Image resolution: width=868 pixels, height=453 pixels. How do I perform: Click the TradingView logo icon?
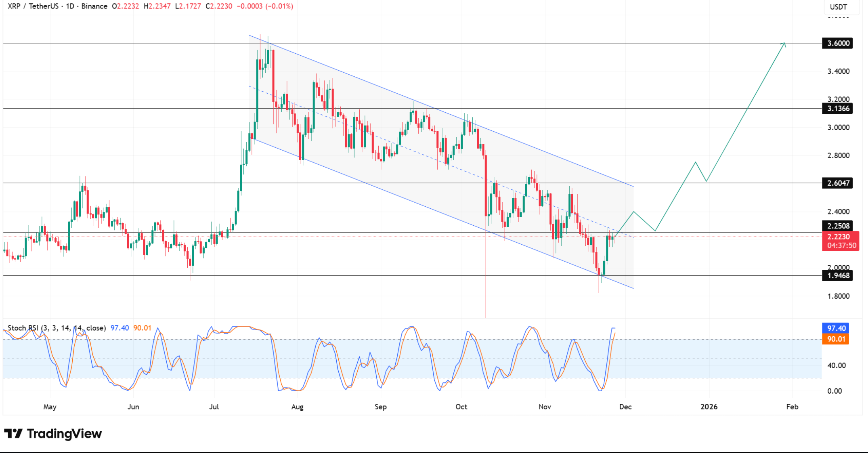pos(13,434)
